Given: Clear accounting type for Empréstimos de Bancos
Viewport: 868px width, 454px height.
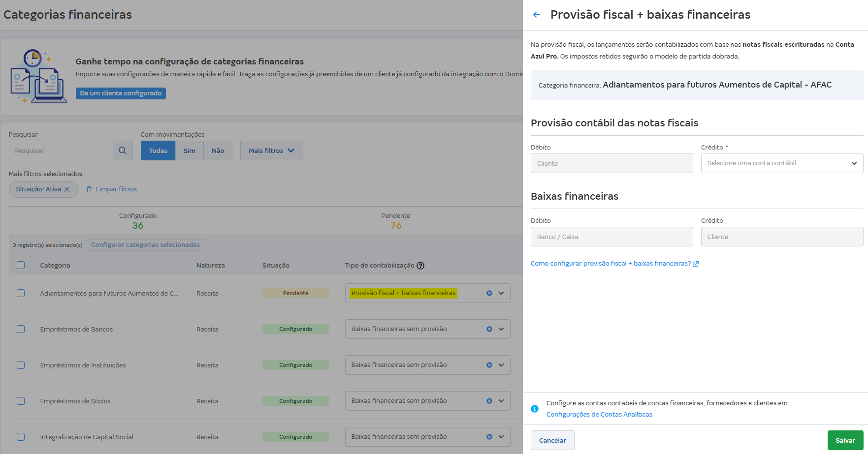Looking at the screenshot, I should pyautogui.click(x=489, y=329).
